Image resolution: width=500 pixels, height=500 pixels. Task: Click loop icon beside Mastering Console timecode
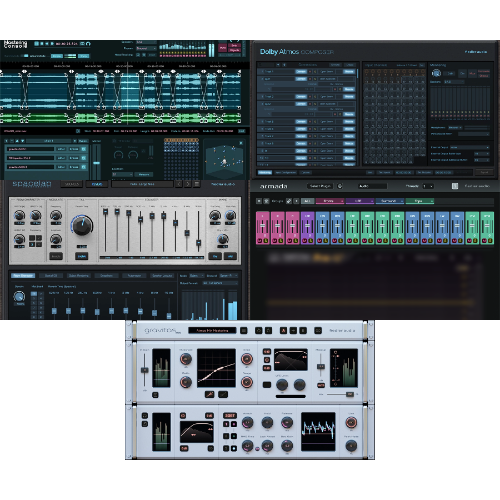82,44
